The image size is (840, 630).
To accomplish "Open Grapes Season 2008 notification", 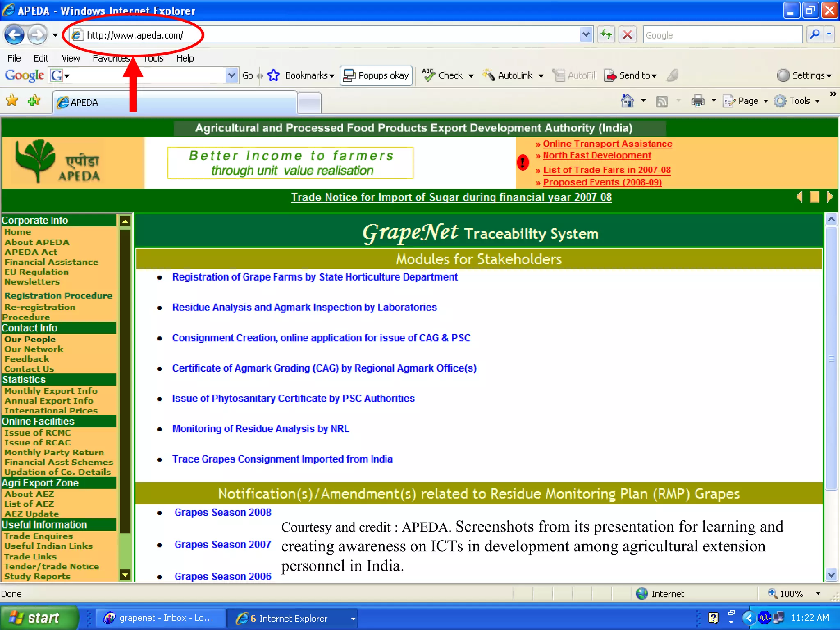I will (x=223, y=512).
